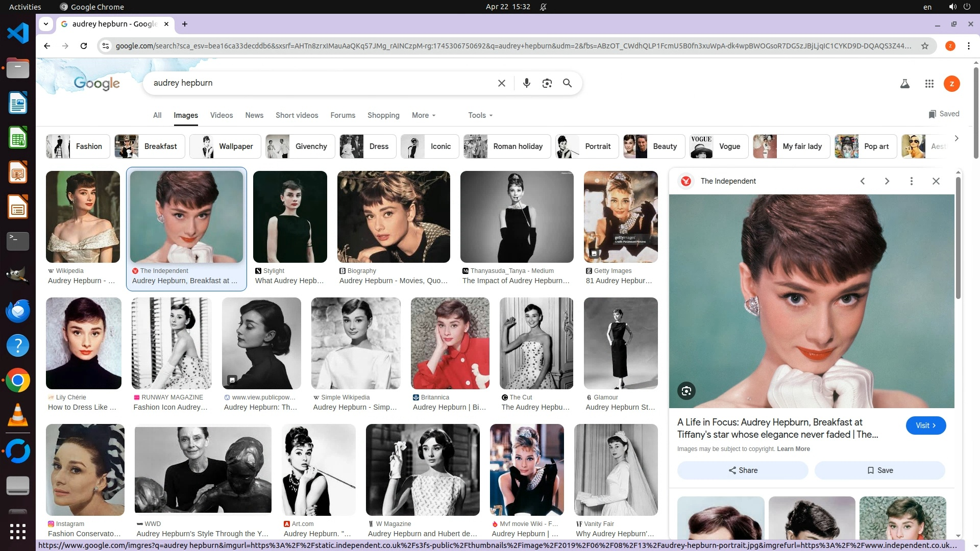The height and width of the screenshot is (551, 980).
Task: Bookmark this page with star icon
Action: tap(924, 46)
